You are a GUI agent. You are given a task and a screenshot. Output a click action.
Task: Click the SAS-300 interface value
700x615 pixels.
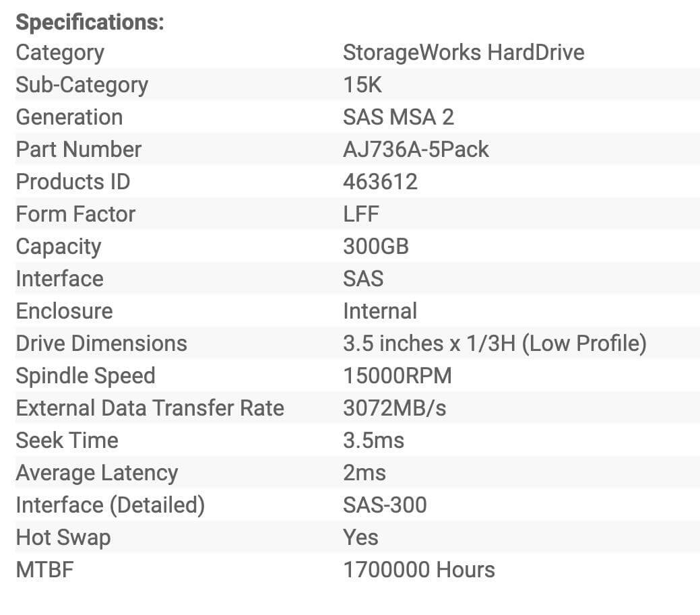385,505
